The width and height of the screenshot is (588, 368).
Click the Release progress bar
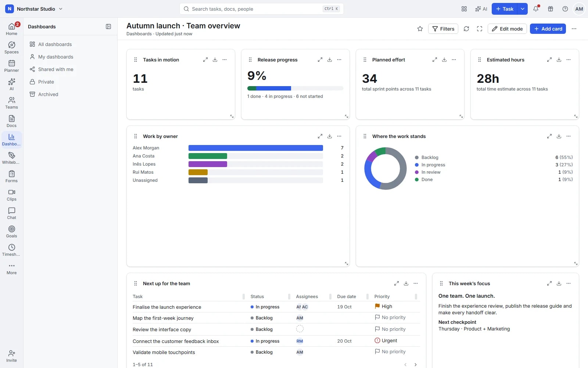[295, 88]
